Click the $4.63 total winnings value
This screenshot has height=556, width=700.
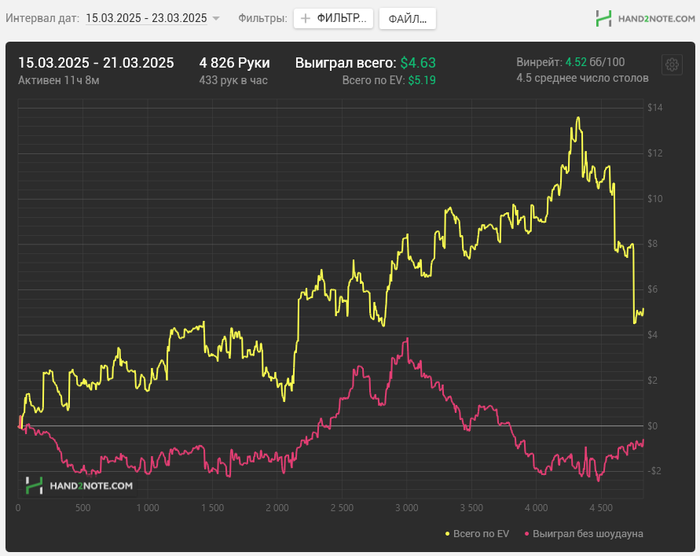coord(418,63)
